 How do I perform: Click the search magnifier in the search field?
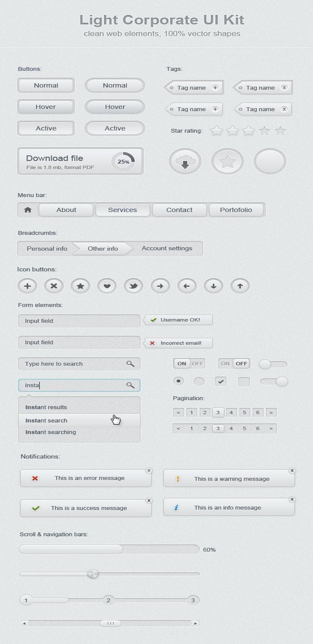131,364
